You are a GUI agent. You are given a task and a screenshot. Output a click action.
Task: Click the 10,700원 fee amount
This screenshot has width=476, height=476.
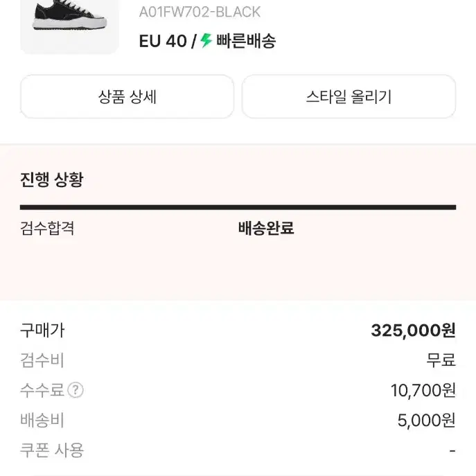(x=423, y=391)
